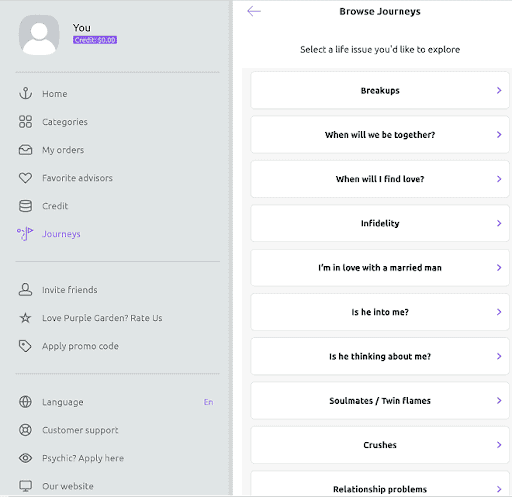
Task: Click the back arrow icon
Action: [254, 11]
